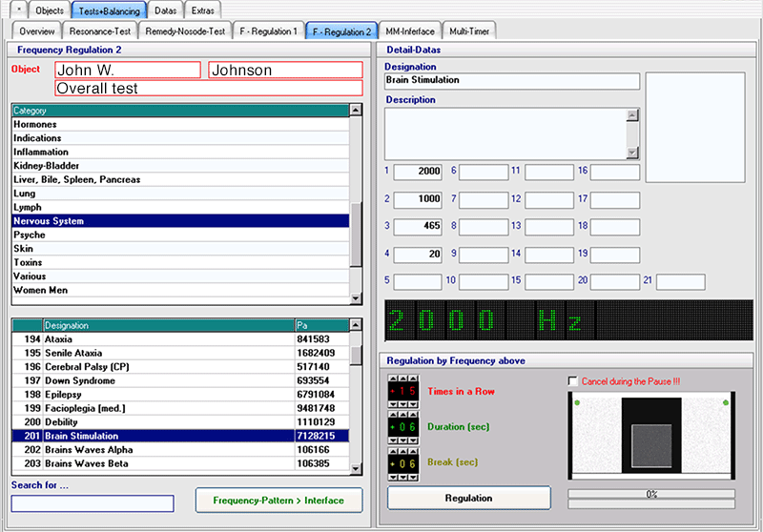Click down arrow of Category list scrollbar
Screen dimensions: 763x532
(356, 298)
